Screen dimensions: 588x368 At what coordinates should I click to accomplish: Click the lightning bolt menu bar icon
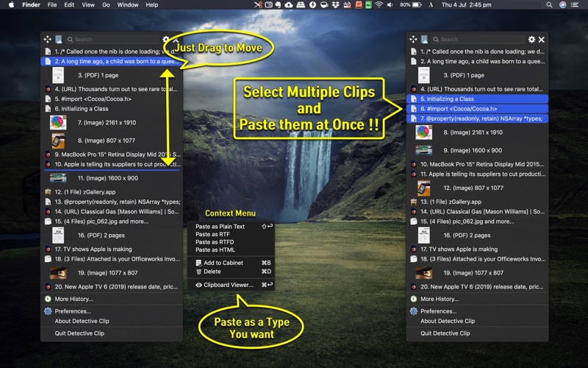pos(312,5)
